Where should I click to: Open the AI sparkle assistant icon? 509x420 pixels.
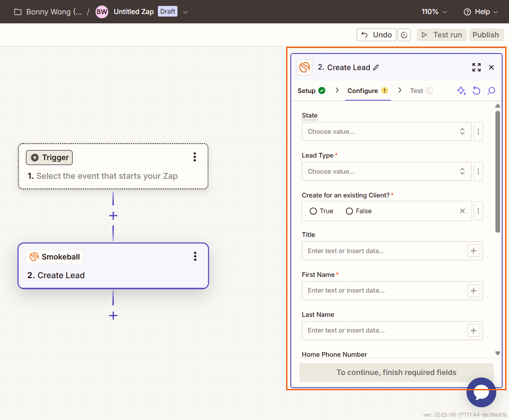(x=461, y=90)
